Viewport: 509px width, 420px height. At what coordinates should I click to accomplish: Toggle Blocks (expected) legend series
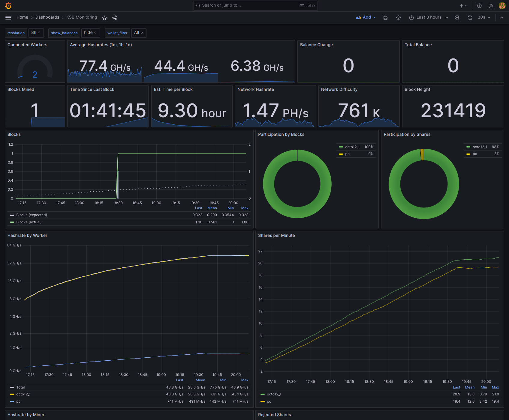[x=32, y=215]
